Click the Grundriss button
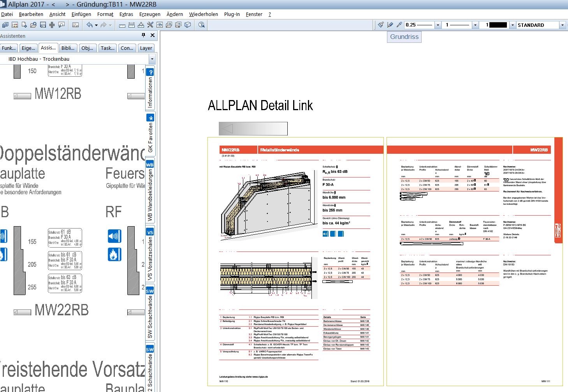The width and height of the screenshot is (568, 392). [404, 37]
